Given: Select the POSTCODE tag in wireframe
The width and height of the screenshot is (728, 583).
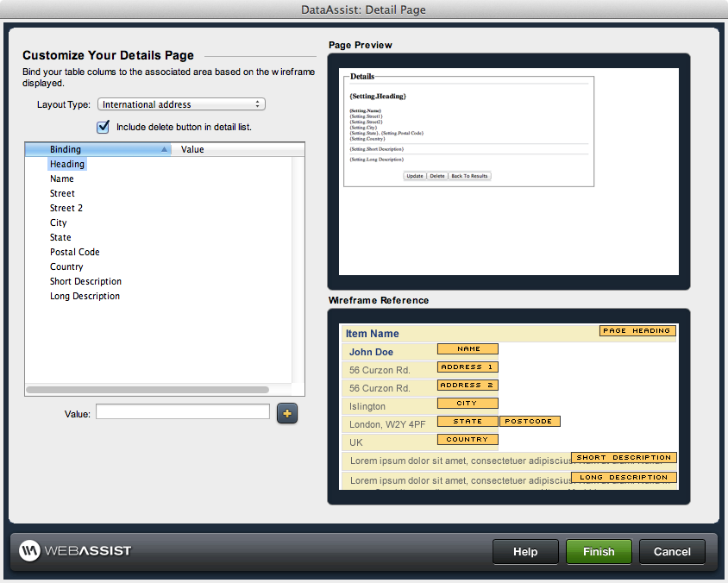Looking at the screenshot, I should coord(530,421).
